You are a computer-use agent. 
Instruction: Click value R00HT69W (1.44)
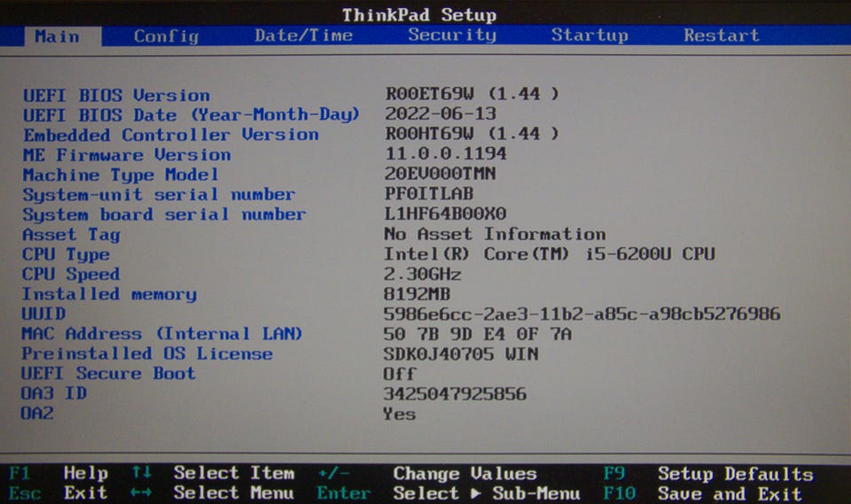pos(472,134)
